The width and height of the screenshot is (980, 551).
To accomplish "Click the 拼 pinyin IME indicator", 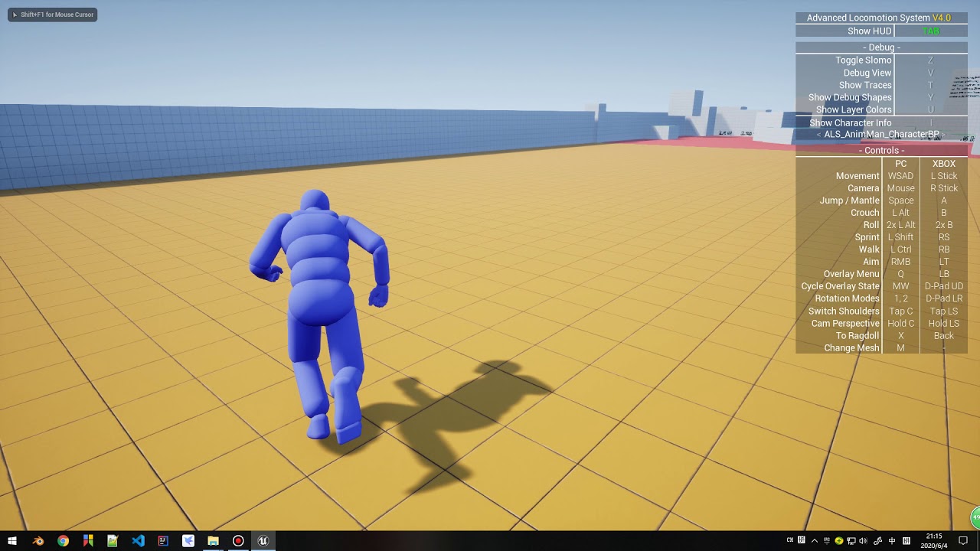I will 906,541.
